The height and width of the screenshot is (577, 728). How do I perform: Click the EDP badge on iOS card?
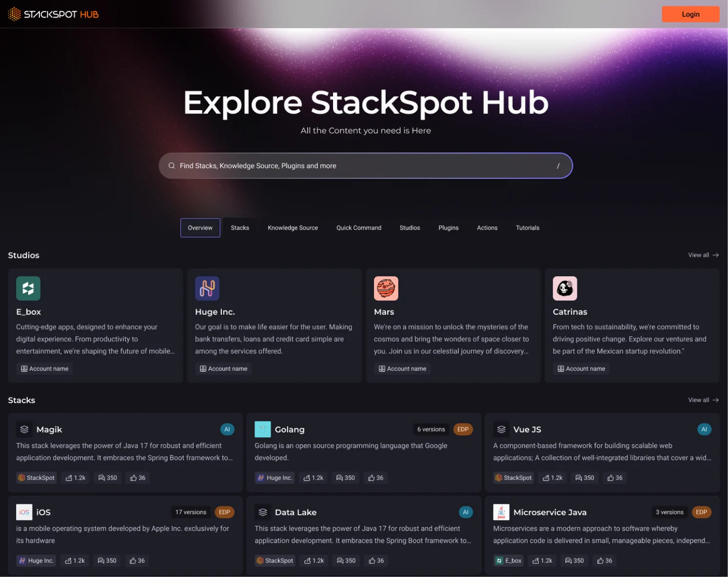225,512
